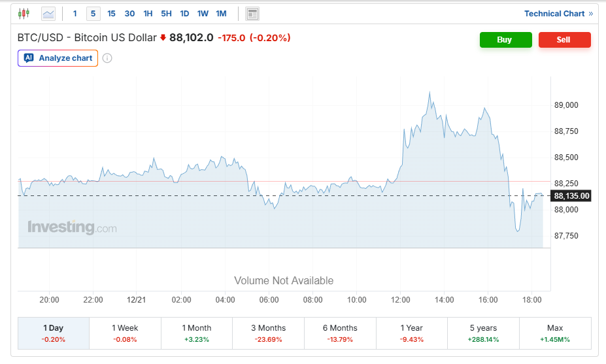
Task: Click the AI Analyze chart button
Action: (x=58, y=58)
